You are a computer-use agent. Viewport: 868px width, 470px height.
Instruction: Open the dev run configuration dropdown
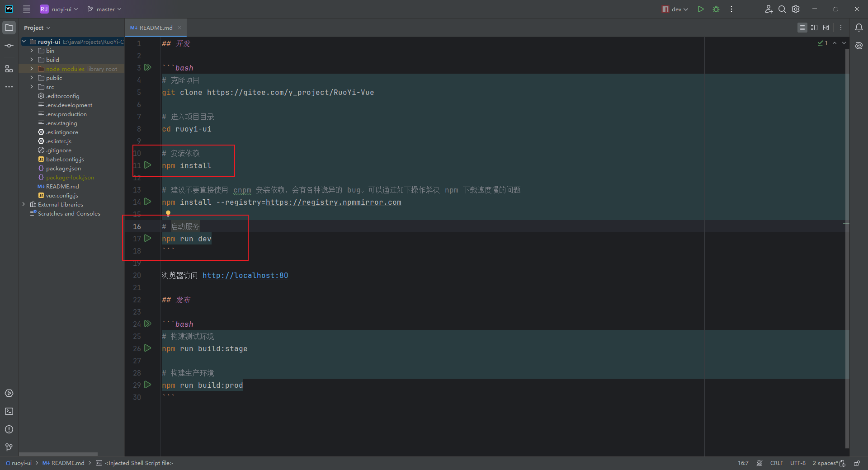pyautogui.click(x=675, y=9)
